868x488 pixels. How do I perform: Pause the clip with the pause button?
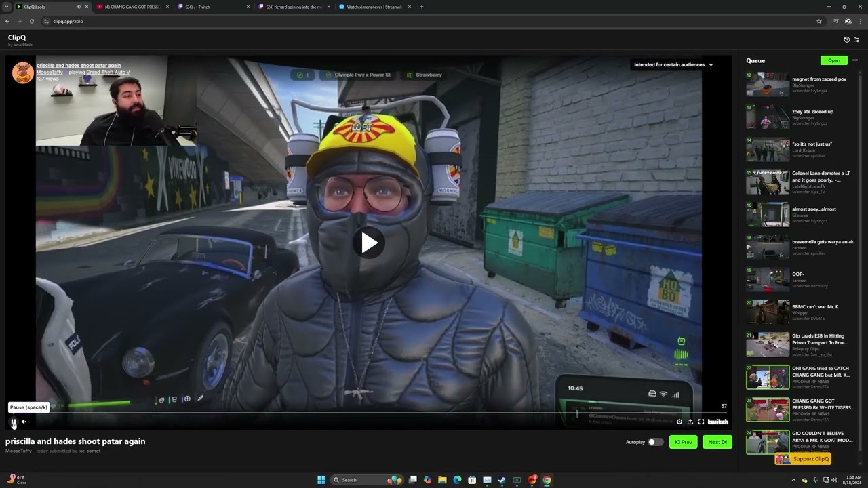(14, 422)
